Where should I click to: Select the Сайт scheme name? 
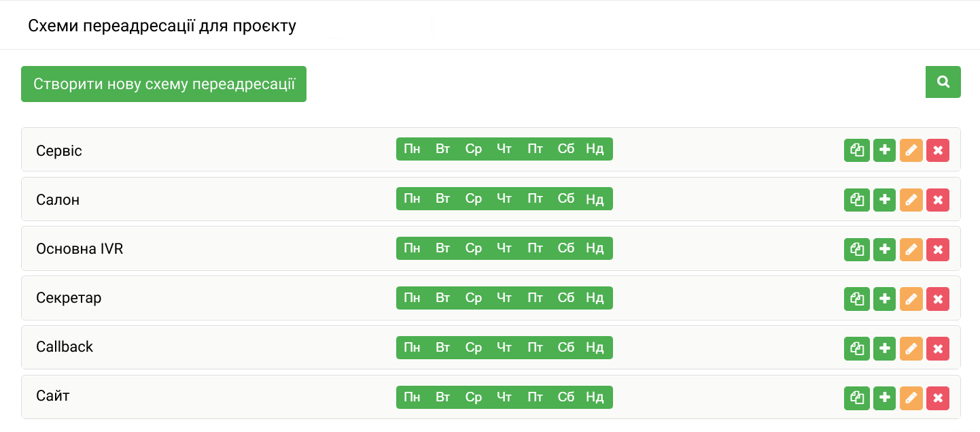point(53,396)
